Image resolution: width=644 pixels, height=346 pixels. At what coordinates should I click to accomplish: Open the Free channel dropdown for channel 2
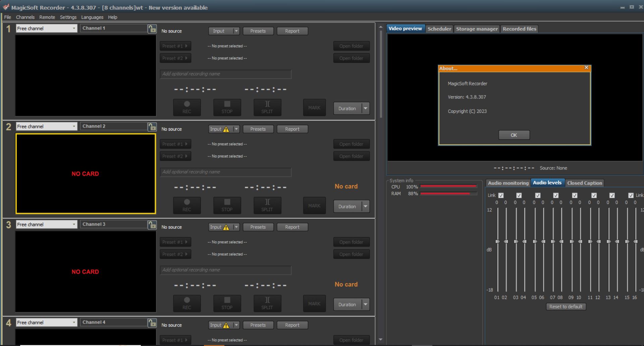[47, 127]
